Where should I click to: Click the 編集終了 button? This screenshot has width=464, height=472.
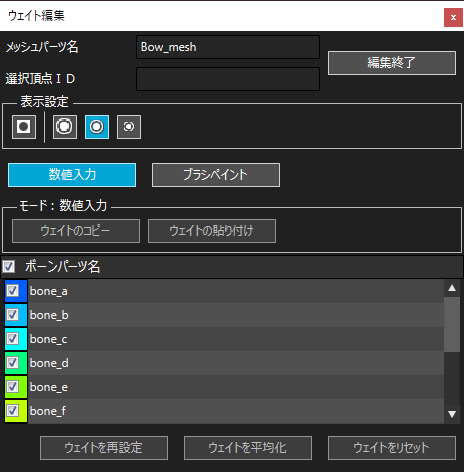392,63
